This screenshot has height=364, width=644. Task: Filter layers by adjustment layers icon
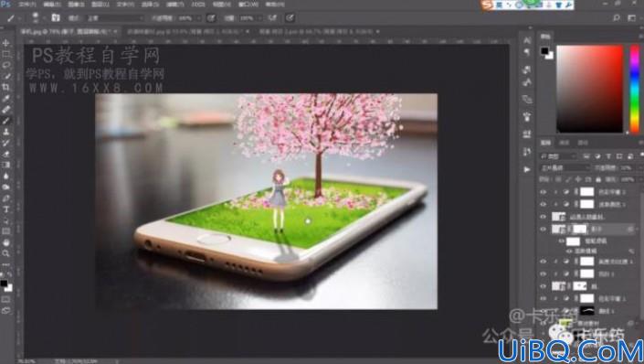(x=597, y=156)
